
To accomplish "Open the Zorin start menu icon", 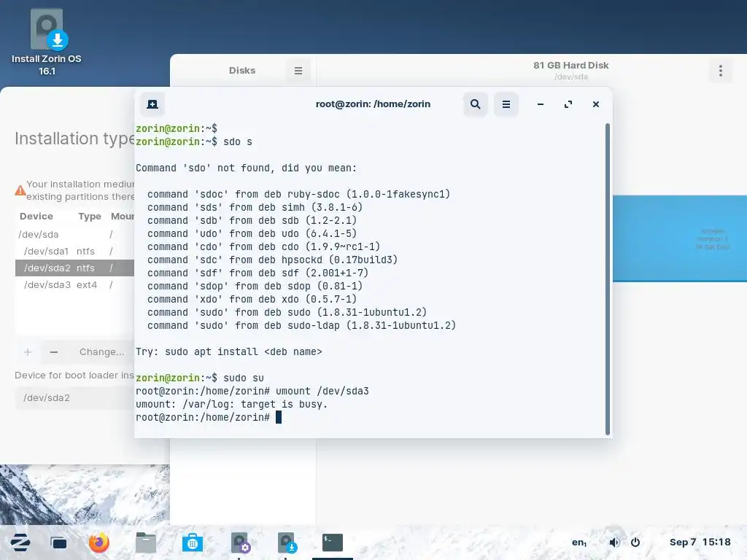I will pos(20,542).
